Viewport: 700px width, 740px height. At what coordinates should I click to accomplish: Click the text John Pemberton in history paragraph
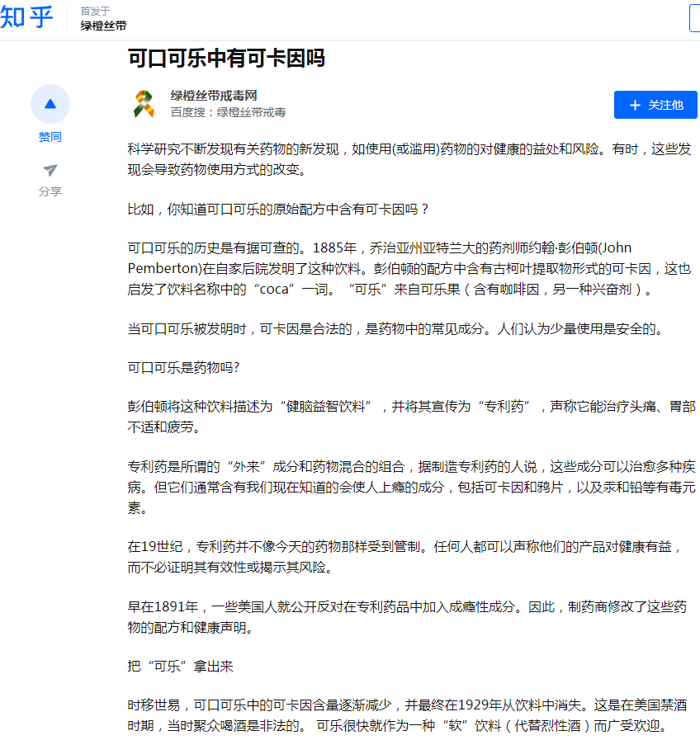click(380, 258)
